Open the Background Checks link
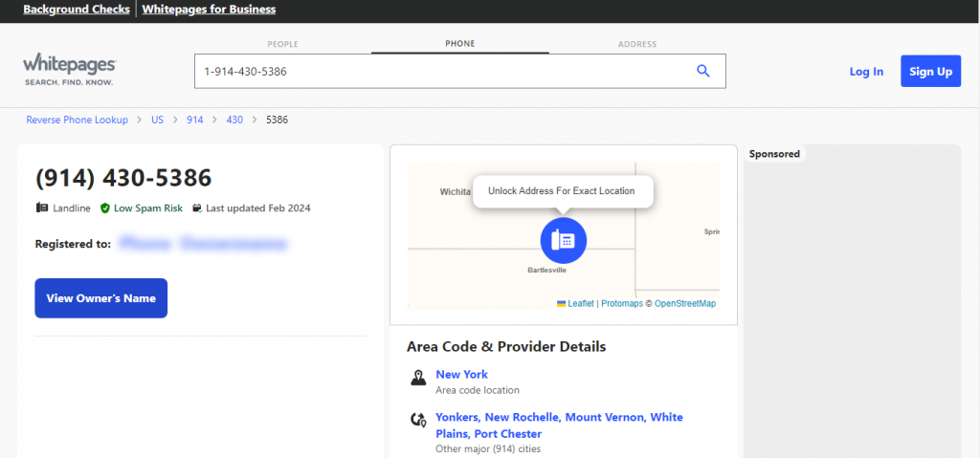Viewport: 980px width, 458px height. click(78, 10)
